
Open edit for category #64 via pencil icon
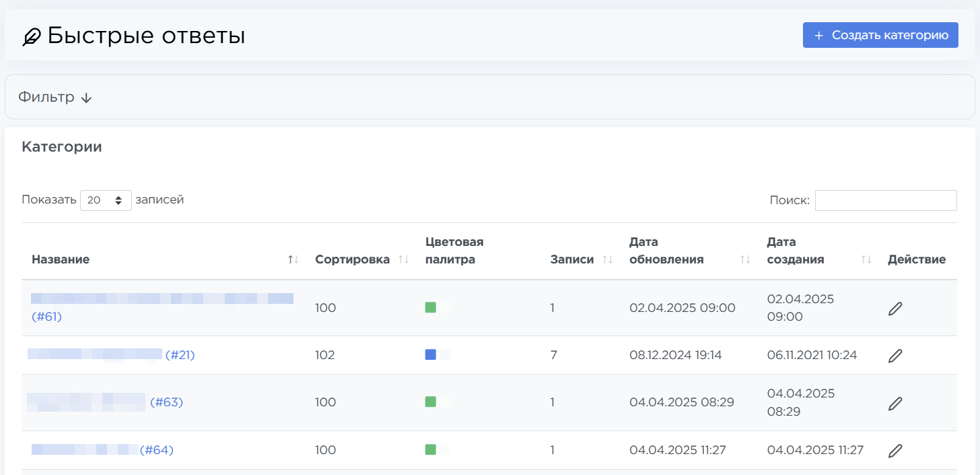point(895,450)
